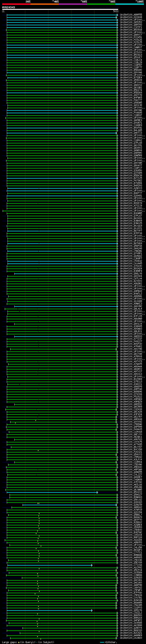Select the UniRef100_O74306 hit label
This screenshot has height=644, width=146.
coord(131,394)
